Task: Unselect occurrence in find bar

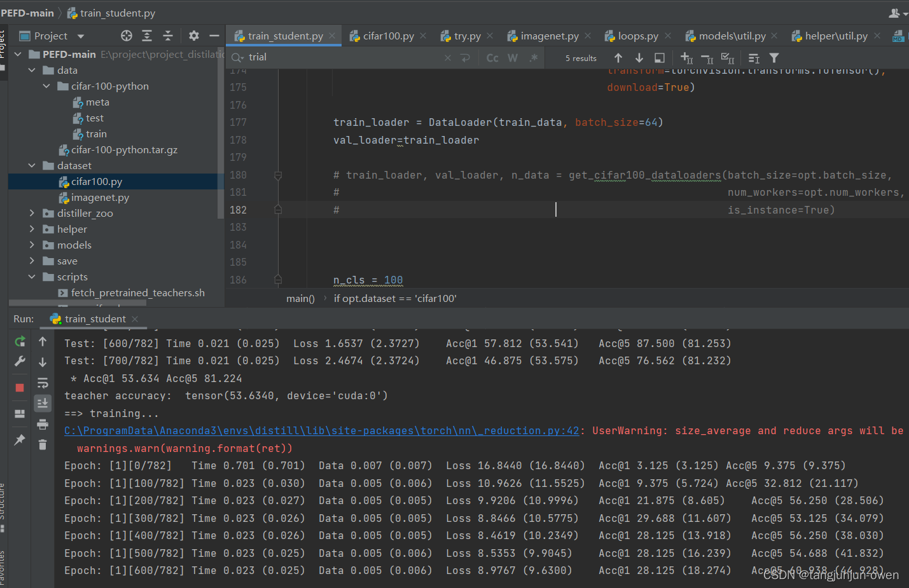Action: click(x=707, y=58)
